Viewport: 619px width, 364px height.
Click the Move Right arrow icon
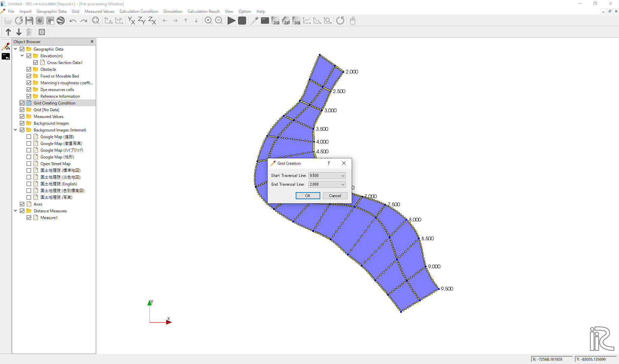[175, 21]
